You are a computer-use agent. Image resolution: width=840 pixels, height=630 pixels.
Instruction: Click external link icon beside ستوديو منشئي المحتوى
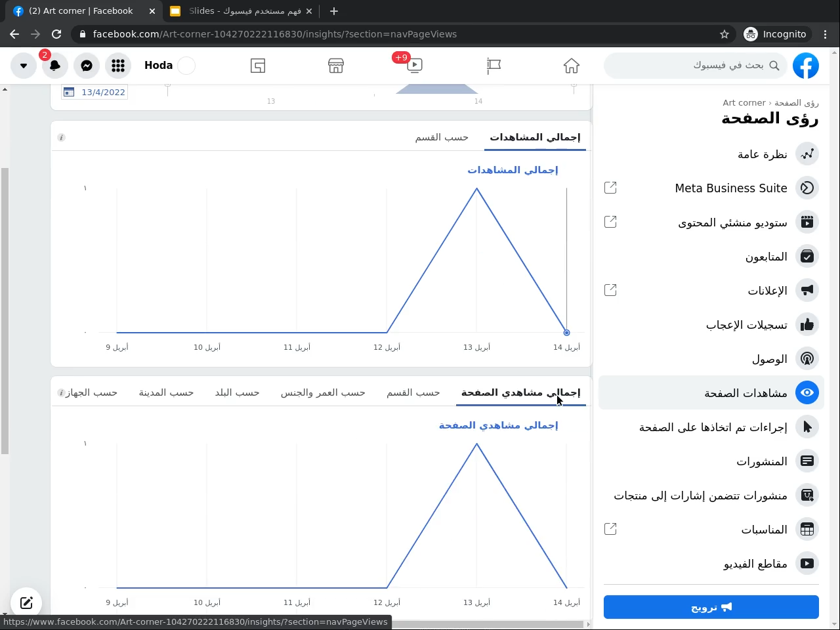[x=610, y=222]
